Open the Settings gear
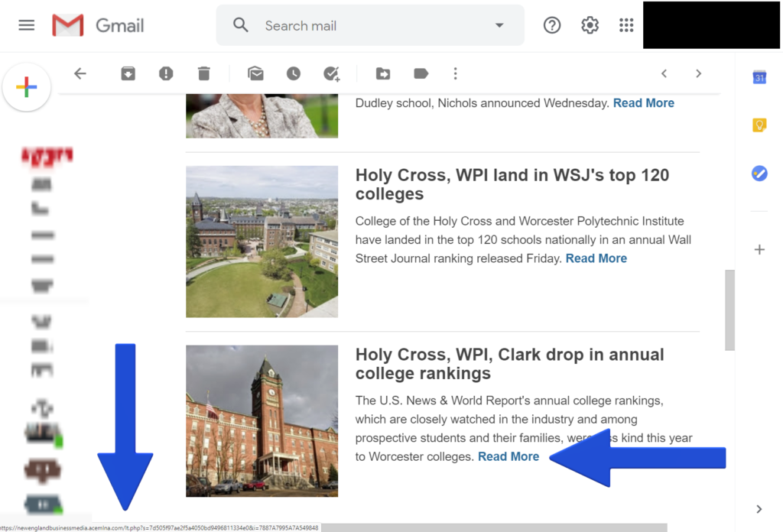Image resolution: width=783 pixels, height=532 pixels. (590, 25)
